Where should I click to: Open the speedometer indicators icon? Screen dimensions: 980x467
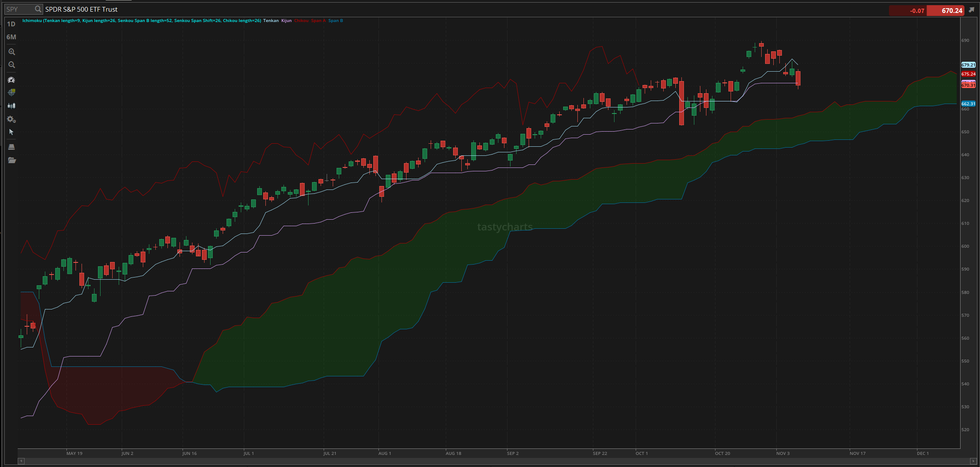(12, 80)
